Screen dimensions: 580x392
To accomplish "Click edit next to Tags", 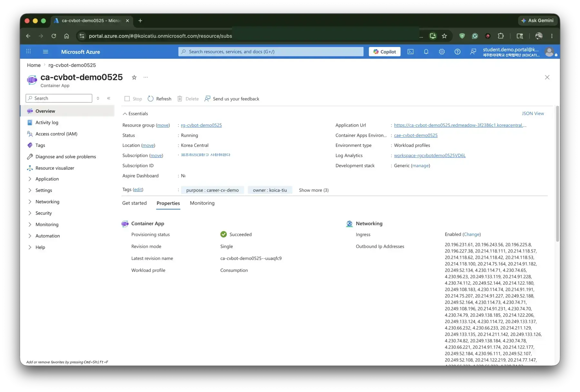I will pyautogui.click(x=138, y=189).
